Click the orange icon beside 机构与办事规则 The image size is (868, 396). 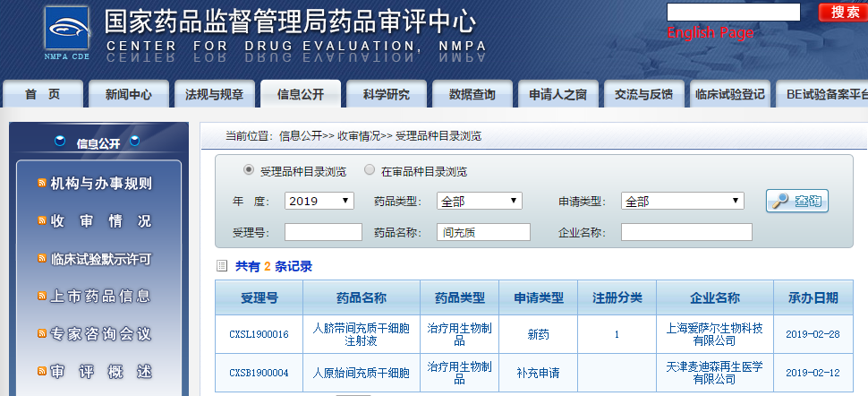click(41, 184)
